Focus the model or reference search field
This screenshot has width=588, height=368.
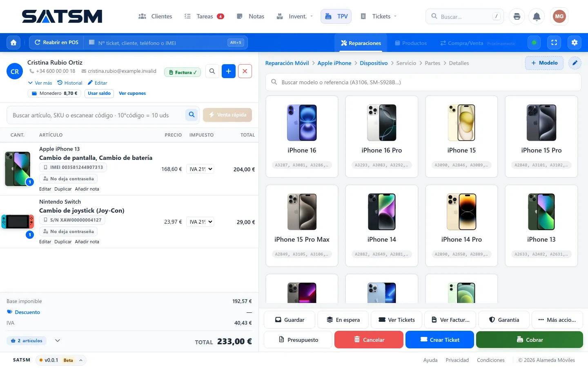(423, 82)
